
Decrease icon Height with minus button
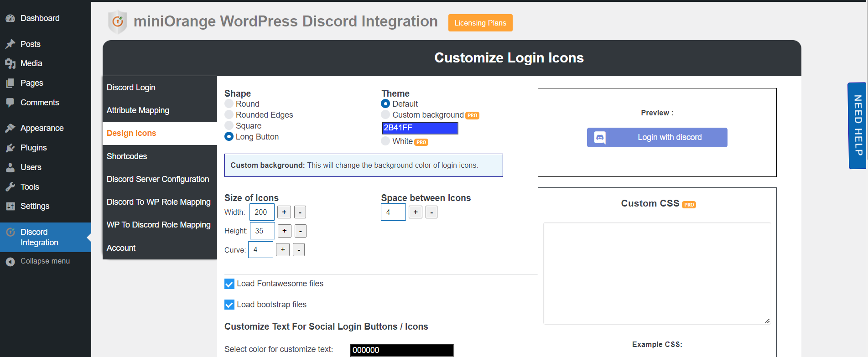coord(301,231)
